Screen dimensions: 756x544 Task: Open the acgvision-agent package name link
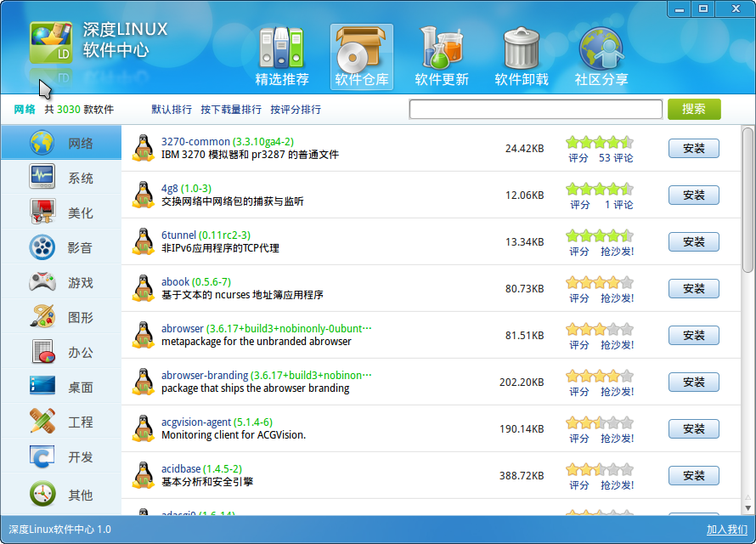pos(195,422)
